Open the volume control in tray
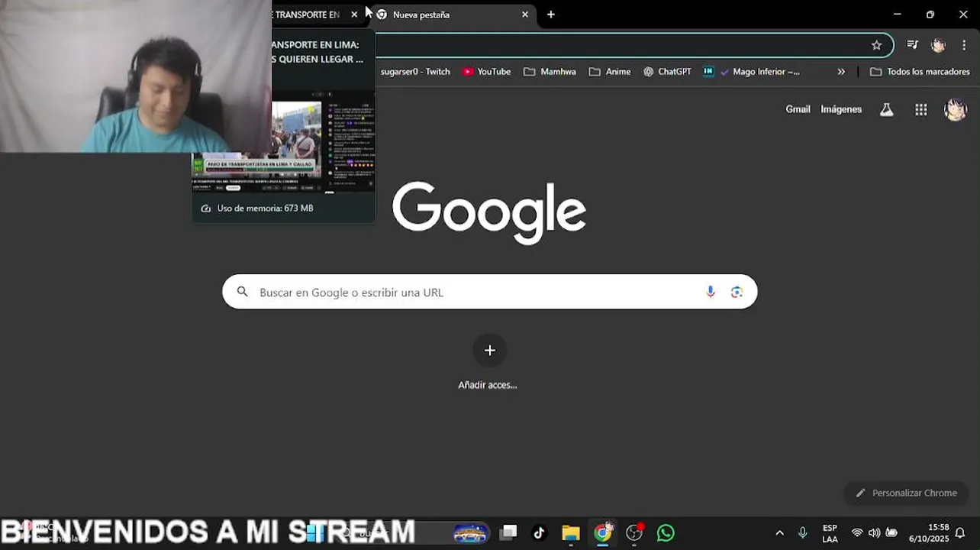This screenshot has width=980, height=550. [874, 533]
